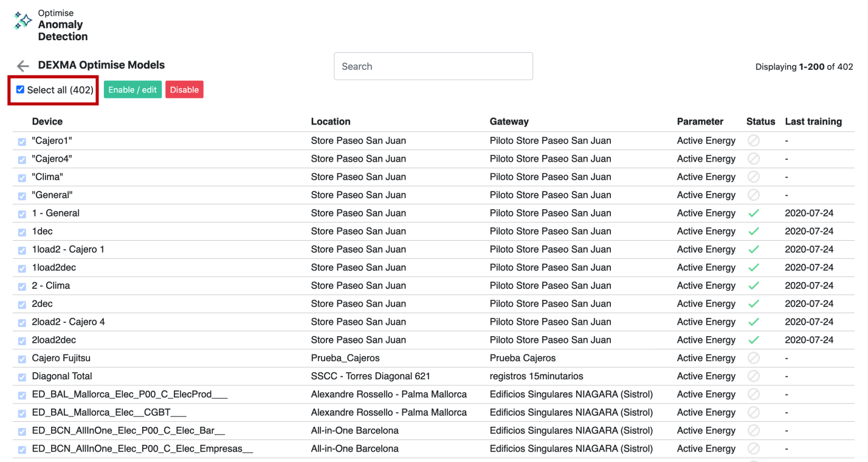Click the disabled status icon for Cajero Fujitsu
868x462 pixels.
pyautogui.click(x=753, y=358)
